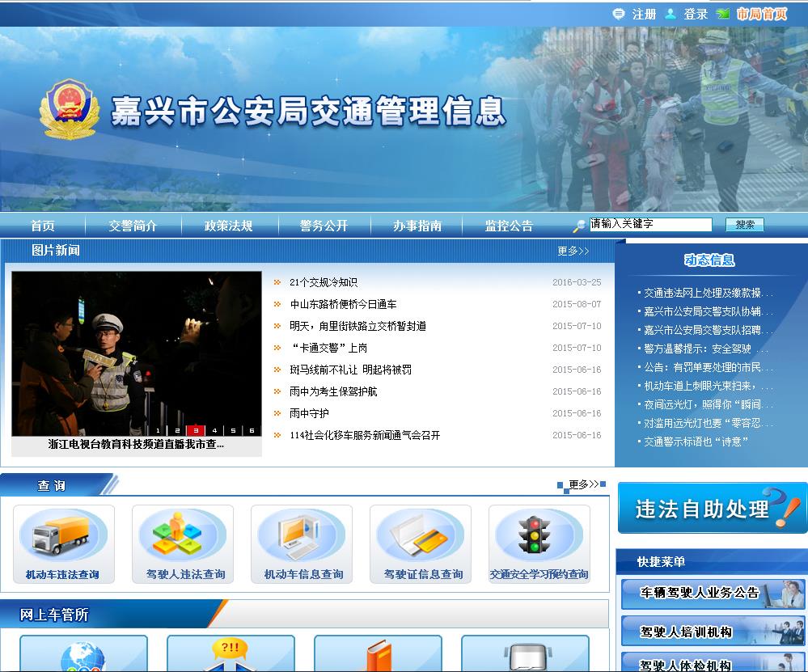Click the police badge emblem logo
The image size is (808, 672).
(70, 109)
